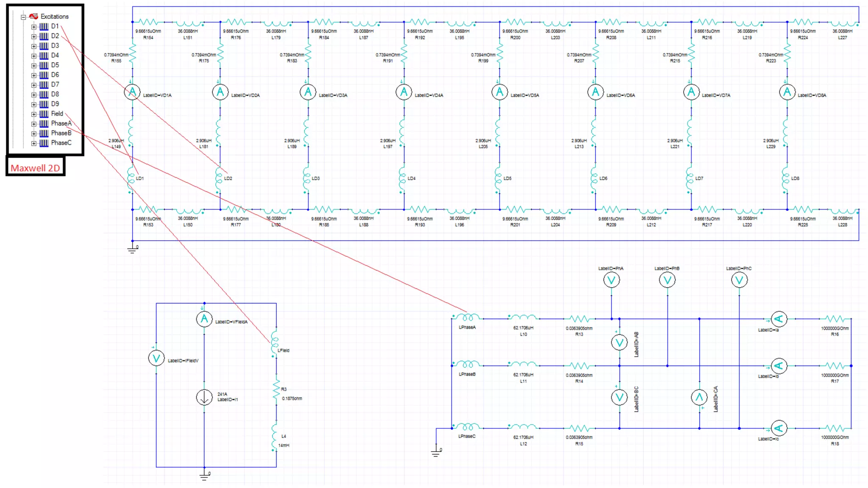This screenshot has width=868, height=488.
Task: Click the PhaseB winding coil icon
Action: pos(44,133)
